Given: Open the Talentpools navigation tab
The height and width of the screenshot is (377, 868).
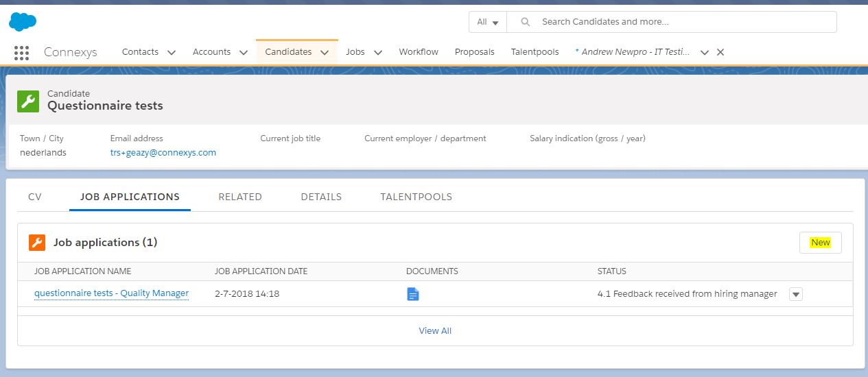Looking at the screenshot, I should click(x=535, y=52).
